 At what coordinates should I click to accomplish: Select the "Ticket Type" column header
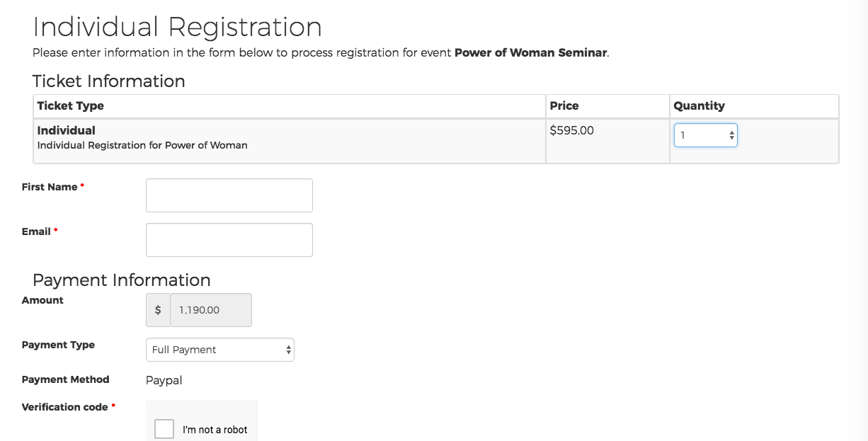71,105
